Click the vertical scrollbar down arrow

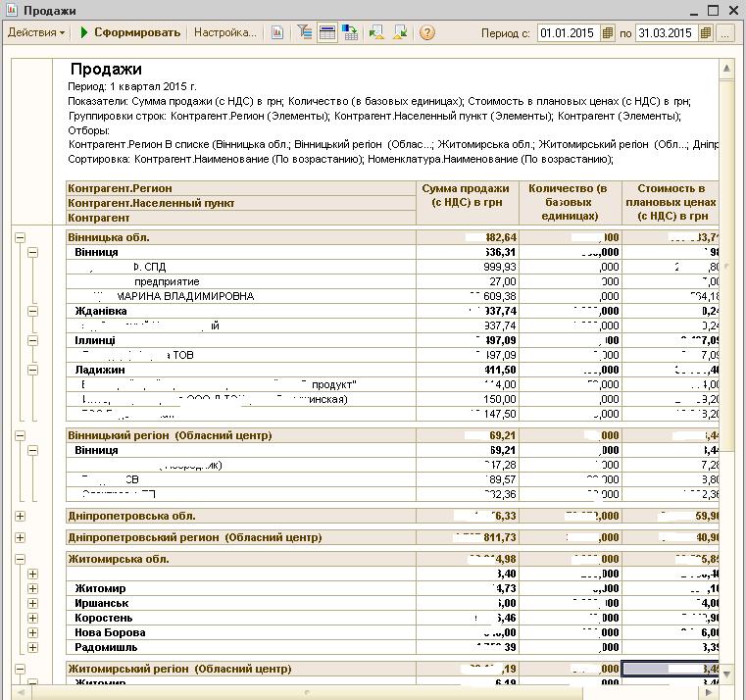726,674
